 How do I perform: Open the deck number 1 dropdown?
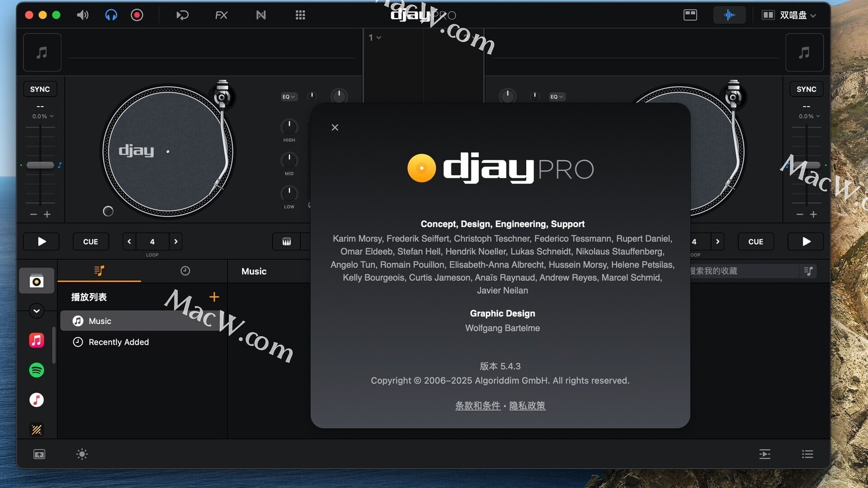pyautogui.click(x=375, y=38)
